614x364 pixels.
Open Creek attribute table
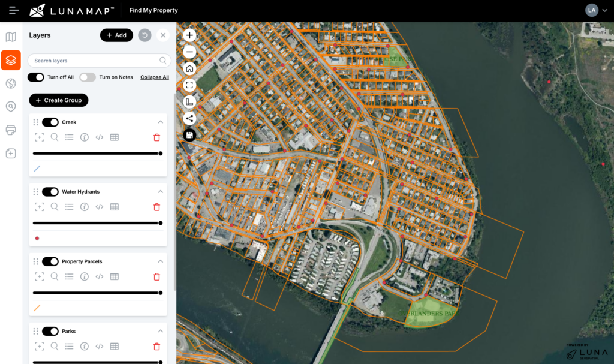coord(115,137)
